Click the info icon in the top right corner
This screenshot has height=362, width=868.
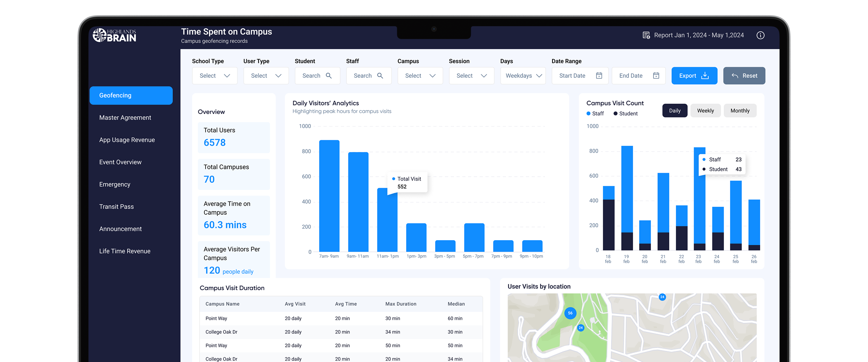pyautogui.click(x=761, y=35)
